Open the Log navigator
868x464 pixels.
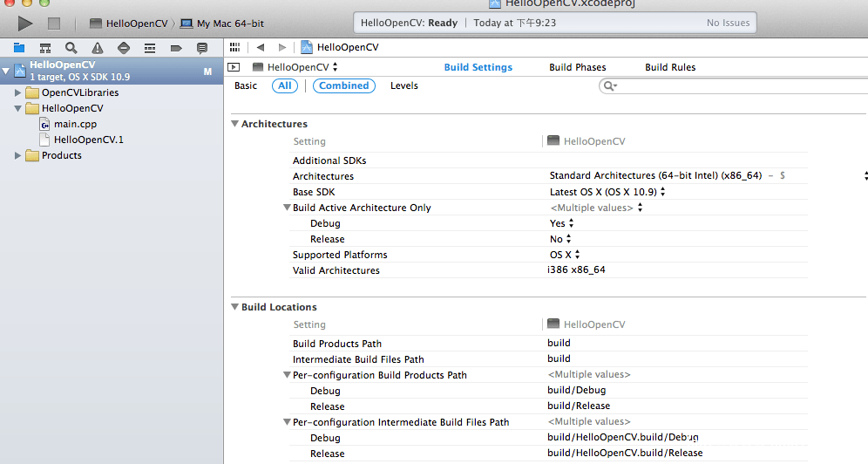click(x=202, y=48)
